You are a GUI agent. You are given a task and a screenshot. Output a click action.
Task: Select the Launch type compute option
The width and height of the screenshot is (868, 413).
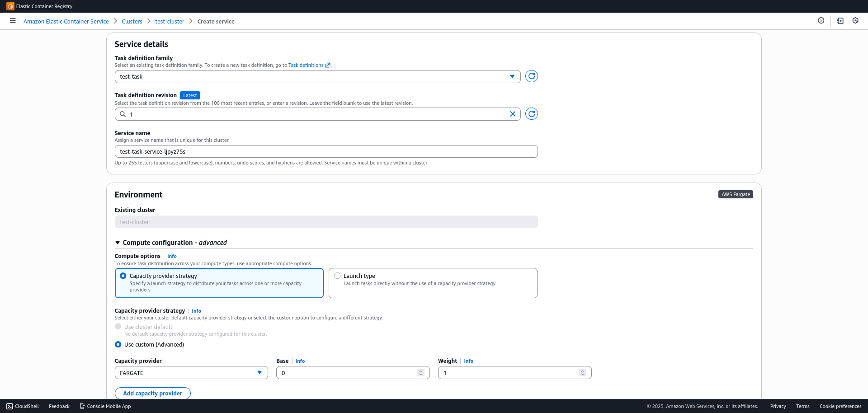coord(337,276)
